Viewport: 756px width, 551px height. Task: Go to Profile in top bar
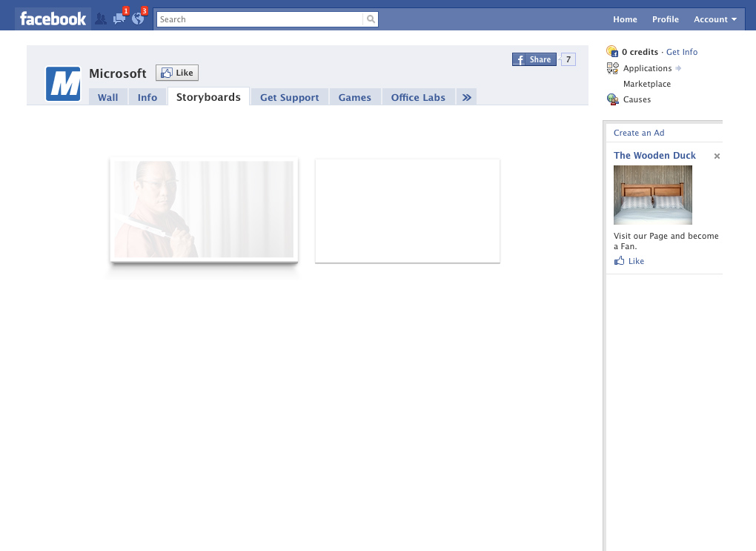tap(666, 19)
